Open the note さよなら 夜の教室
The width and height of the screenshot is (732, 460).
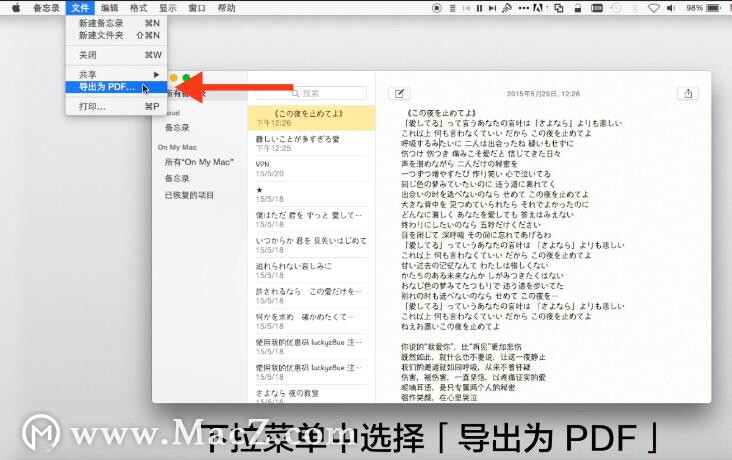click(x=311, y=395)
